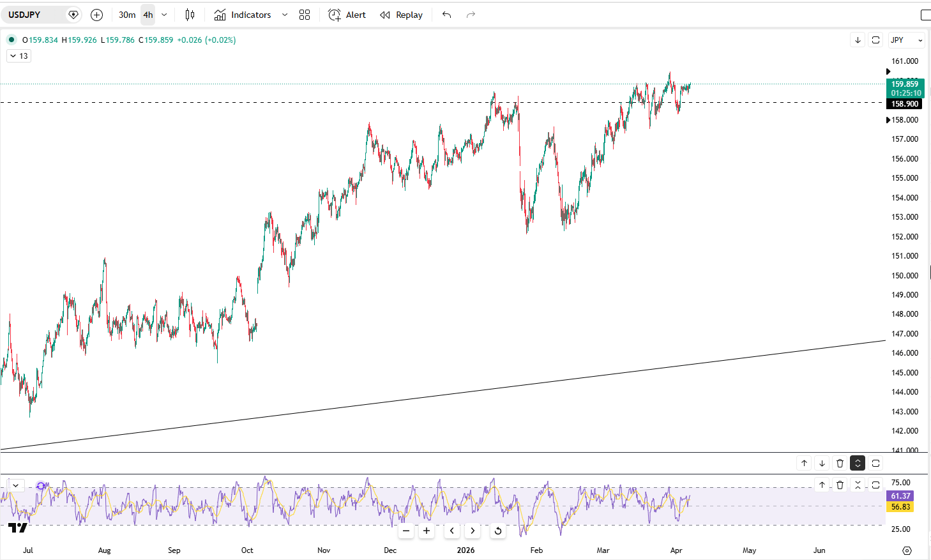This screenshot has height=560, width=931.
Task: Open the Indicators panel
Action: pos(243,15)
